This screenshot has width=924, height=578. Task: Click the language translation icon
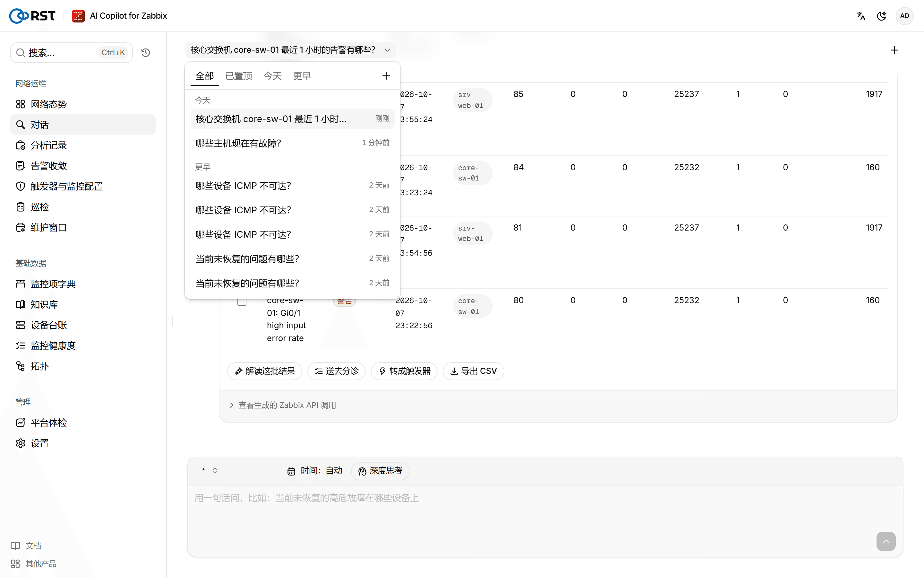pos(861,16)
